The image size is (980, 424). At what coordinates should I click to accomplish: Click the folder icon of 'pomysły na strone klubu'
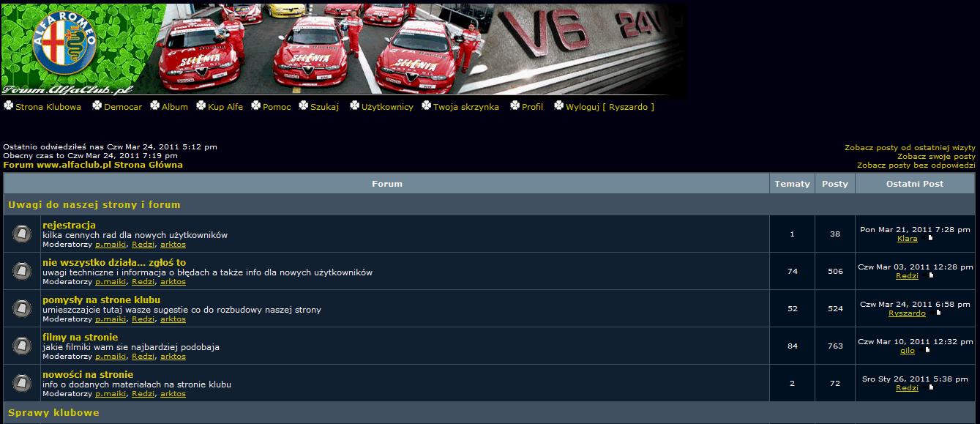pos(22,308)
